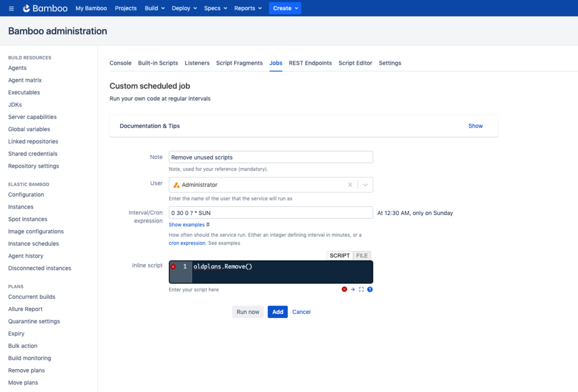Switch to the Built-in Scripts tab
This screenshot has width=578, height=392.
(158, 63)
